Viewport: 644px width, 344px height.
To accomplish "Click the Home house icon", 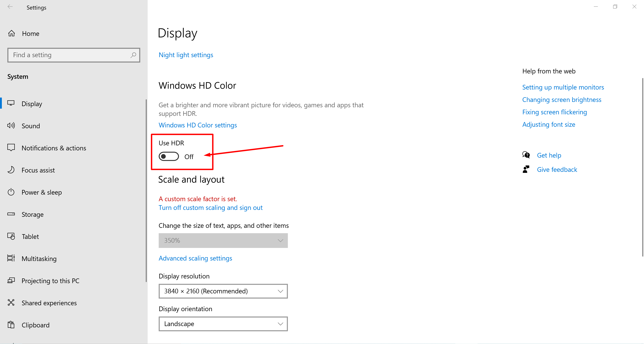I will (x=12, y=33).
